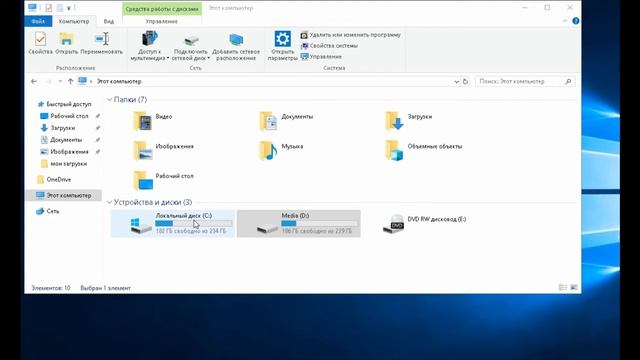Select the Изображения folder in Папки
Image resolution: width=640 pixels, height=360 pixels.
(x=163, y=150)
